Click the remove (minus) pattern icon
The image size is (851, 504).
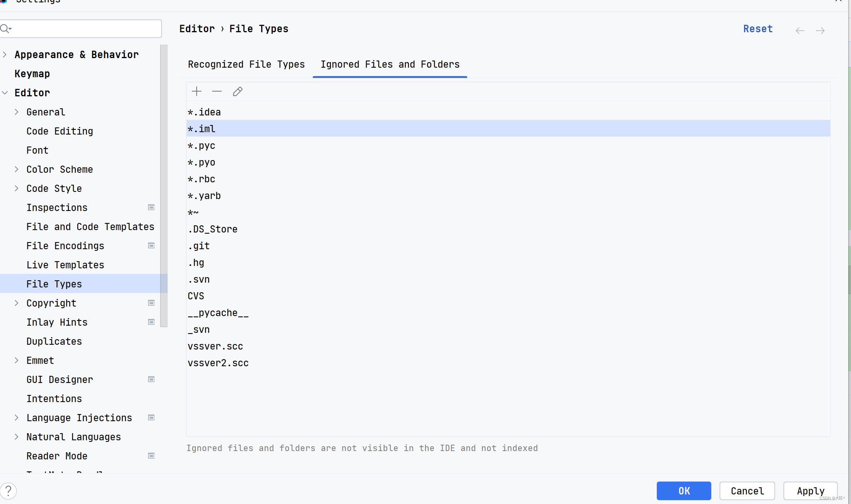217,92
